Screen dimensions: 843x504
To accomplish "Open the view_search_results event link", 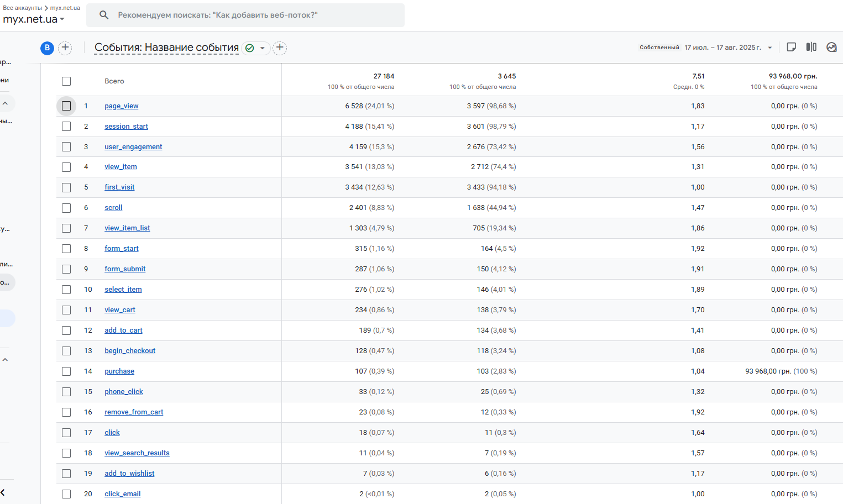I will click(137, 453).
